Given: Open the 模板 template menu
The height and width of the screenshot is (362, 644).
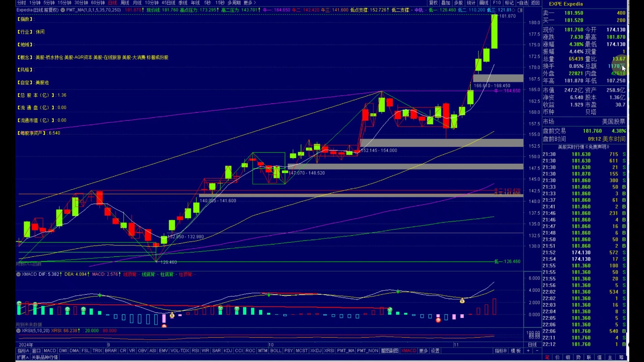Looking at the screenshot, I should 516,351.
